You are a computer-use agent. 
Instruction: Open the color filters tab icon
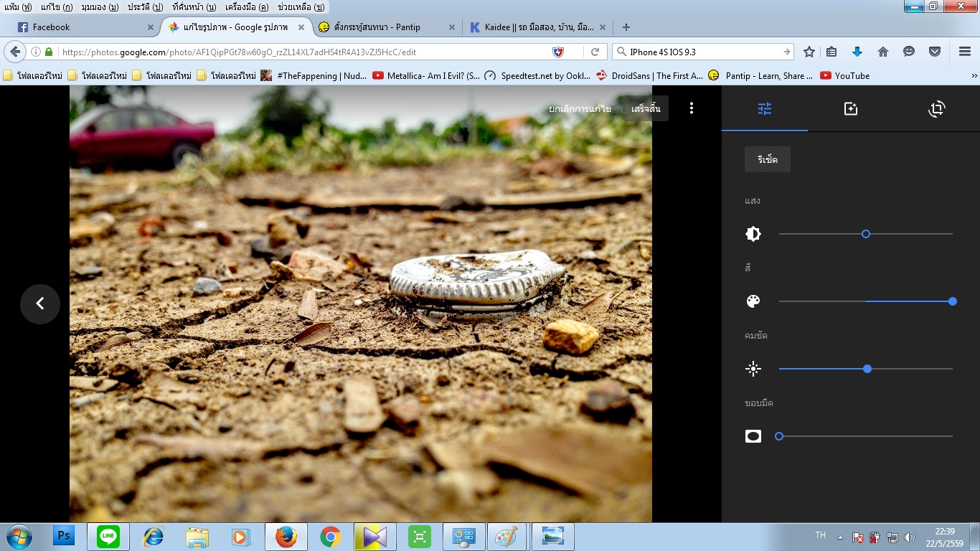click(851, 109)
